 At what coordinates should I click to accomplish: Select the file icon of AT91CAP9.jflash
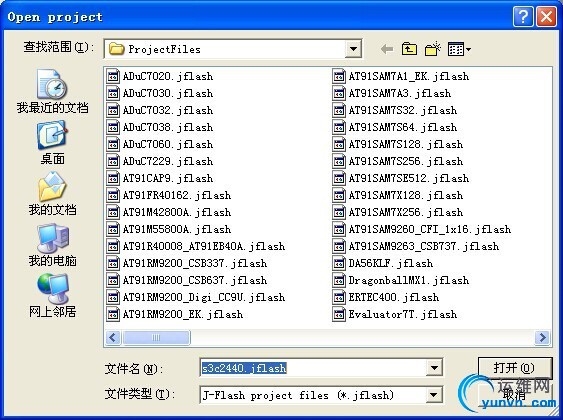click(113, 178)
